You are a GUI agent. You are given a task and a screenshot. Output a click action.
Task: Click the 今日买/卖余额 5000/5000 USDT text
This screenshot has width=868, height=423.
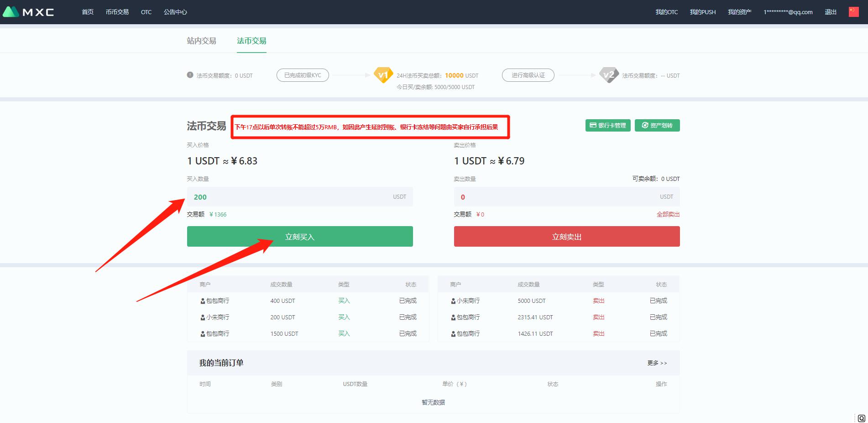(435, 87)
